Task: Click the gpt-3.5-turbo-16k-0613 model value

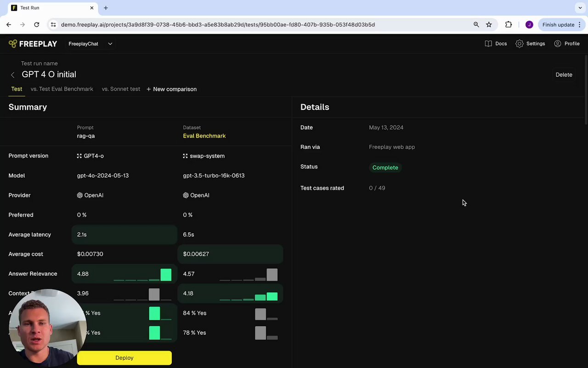Action: click(x=214, y=176)
